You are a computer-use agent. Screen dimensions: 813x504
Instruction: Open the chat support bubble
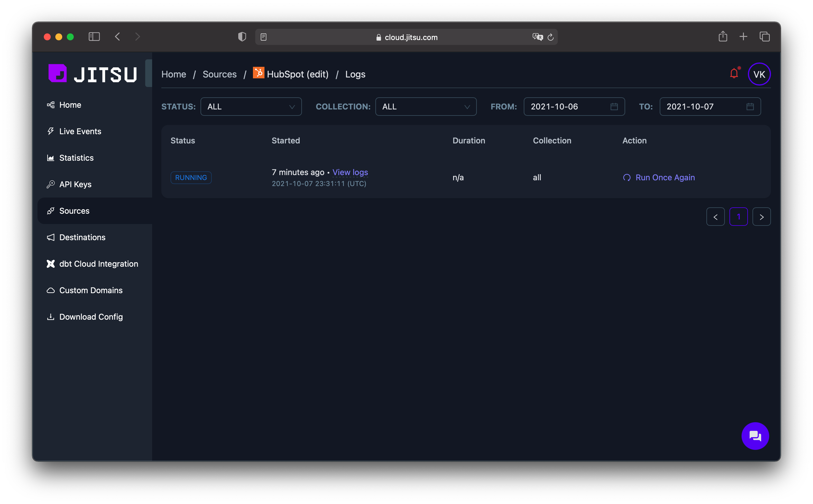755,436
